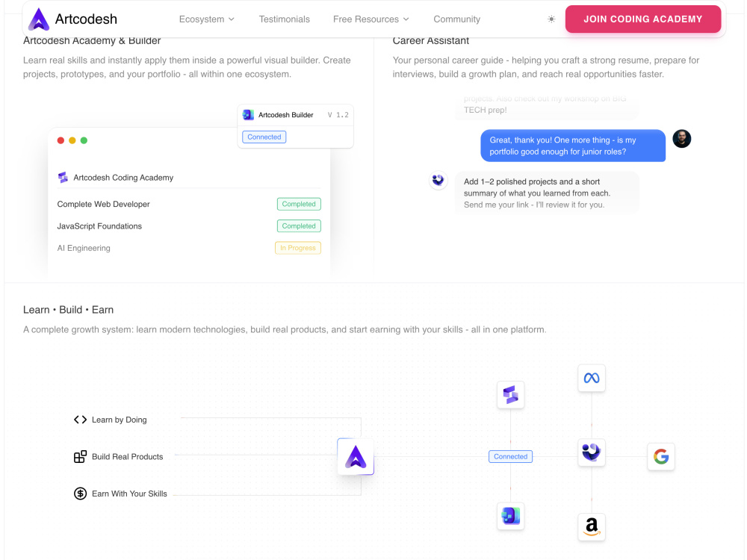
Task: Select the JavaScript Foundations course row
Action: pos(189,225)
